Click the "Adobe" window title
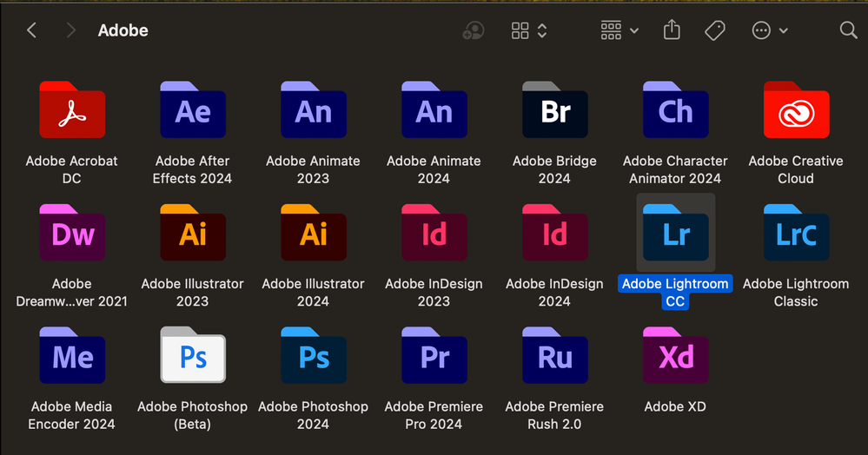Screen dimensions: 868x455 pyautogui.click(x=123, y=30)
